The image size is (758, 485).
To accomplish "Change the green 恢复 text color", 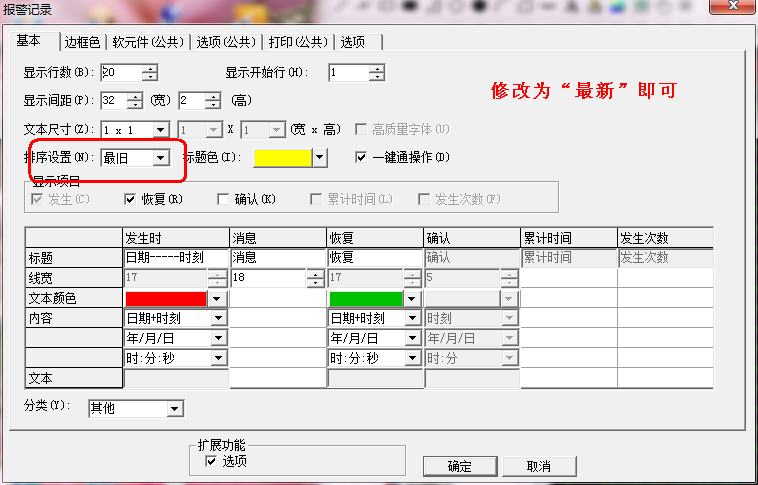I will [x=411, y=298].
